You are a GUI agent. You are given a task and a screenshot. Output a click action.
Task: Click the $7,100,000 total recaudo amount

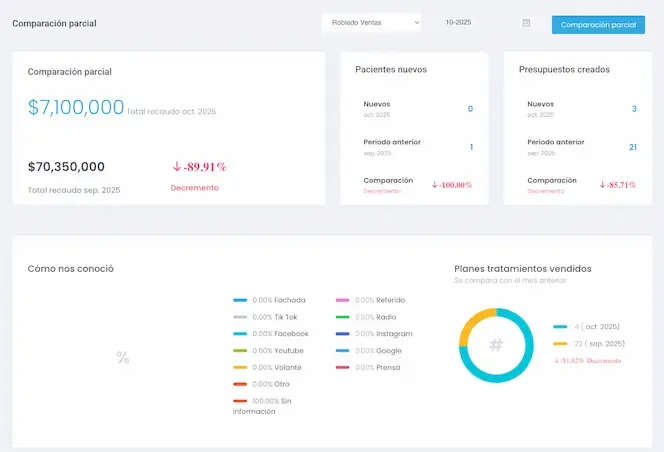pos(76,107)
